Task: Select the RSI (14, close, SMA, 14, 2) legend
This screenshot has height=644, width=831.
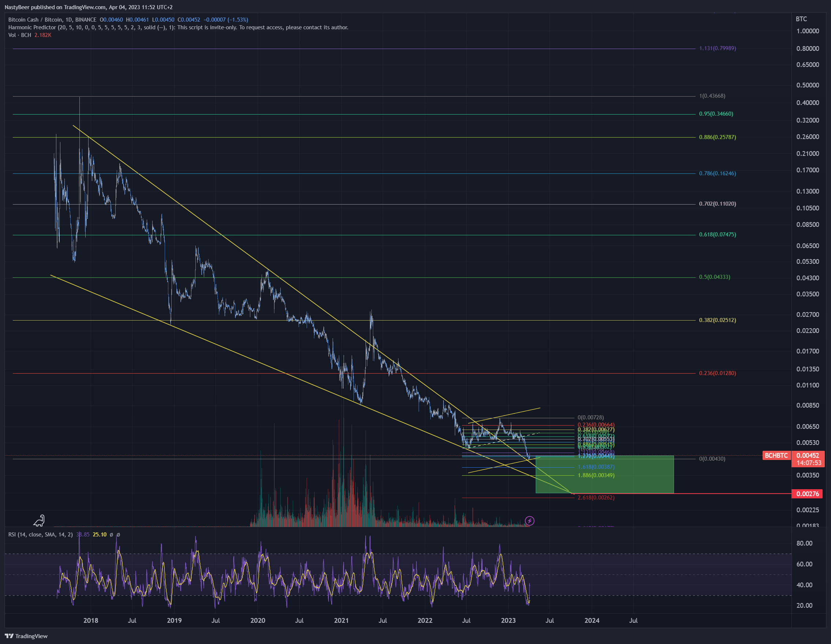Action: tap(41, 535)
